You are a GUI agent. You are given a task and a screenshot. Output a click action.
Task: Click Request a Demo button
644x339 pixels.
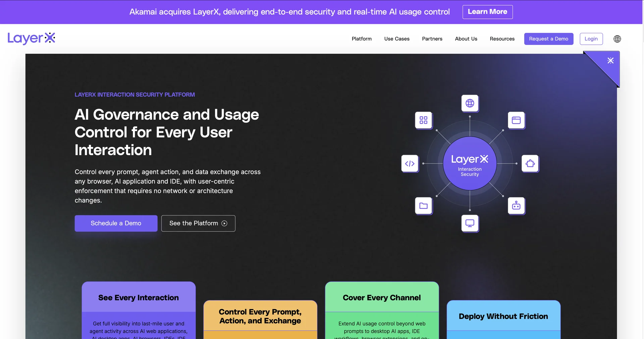(549, 39)
